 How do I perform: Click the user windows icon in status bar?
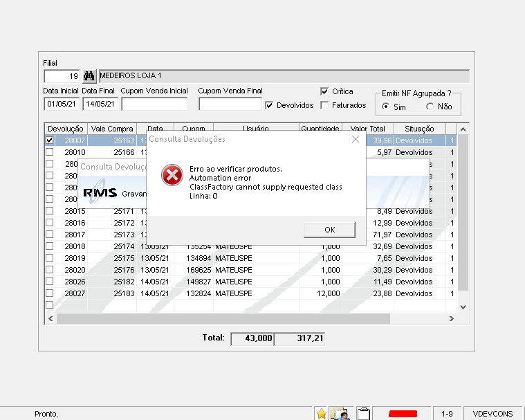pyautogui.click(x=340, y=414)
